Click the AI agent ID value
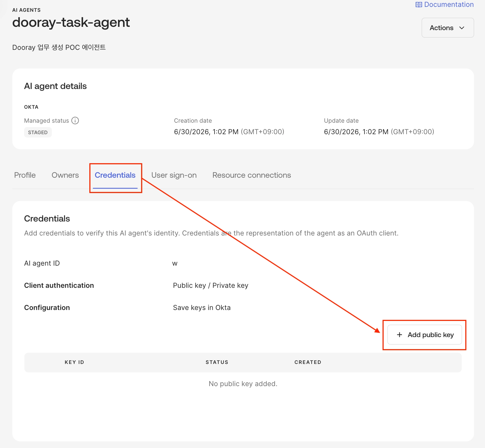Screen dimensions: 485x448 click(175, 263)
